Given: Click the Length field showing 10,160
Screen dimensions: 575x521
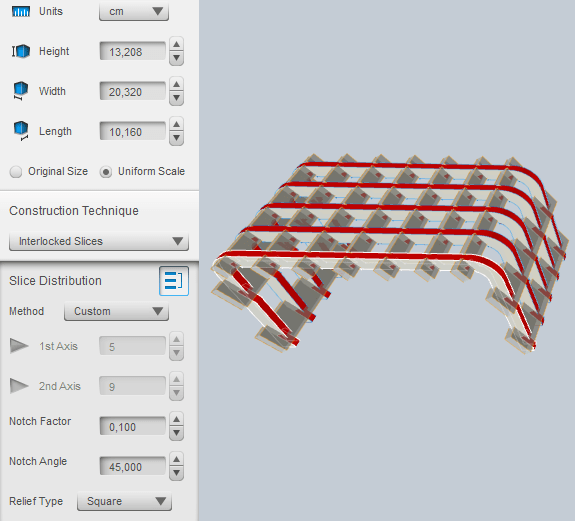Looking at the screenshot, I should point(132,131).
